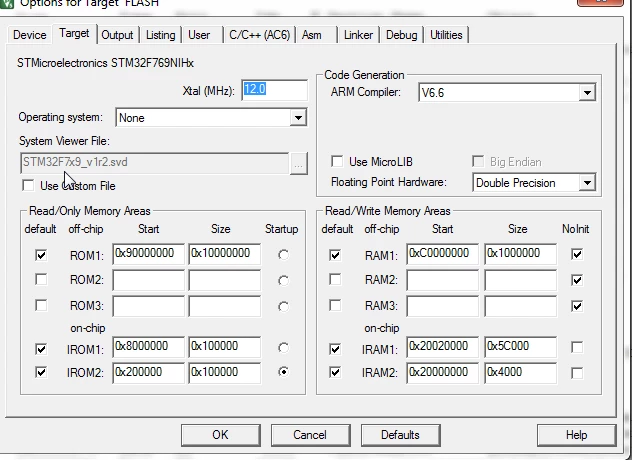Select the ROM1 Startup radio button
632x460 pixels.
pos(283,255)
